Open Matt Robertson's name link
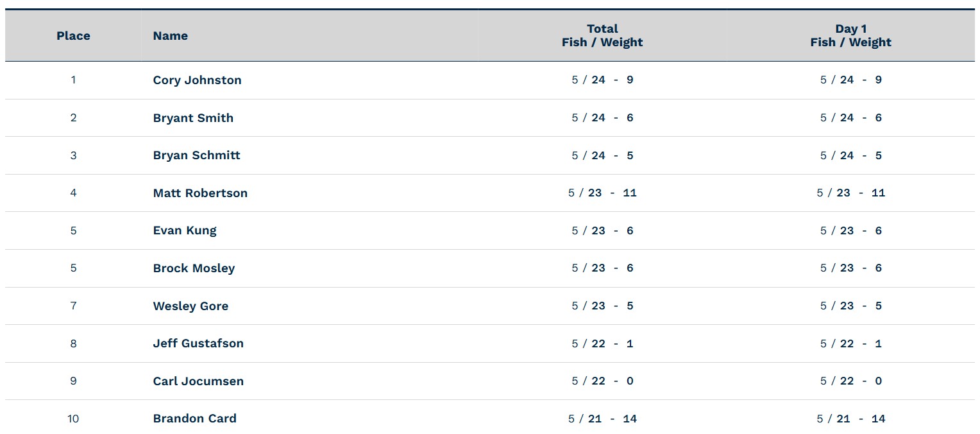980x434 pixels. click(200, 193)
